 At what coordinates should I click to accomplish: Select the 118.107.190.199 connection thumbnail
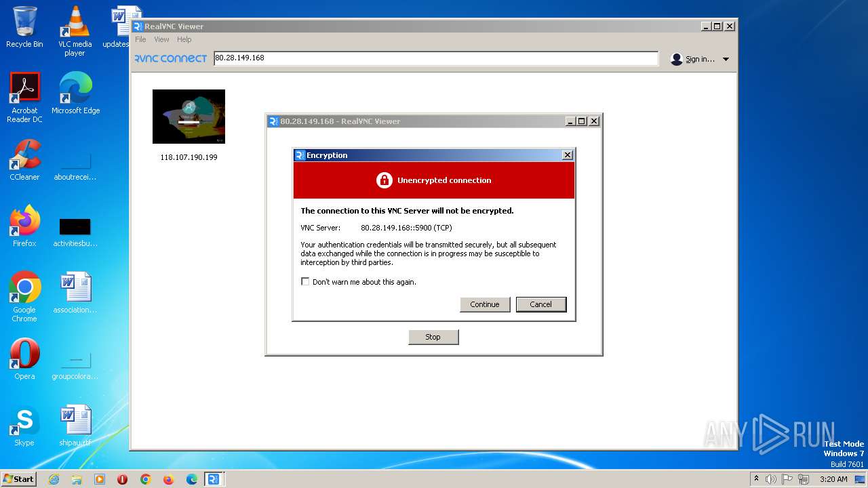(189, 117)
